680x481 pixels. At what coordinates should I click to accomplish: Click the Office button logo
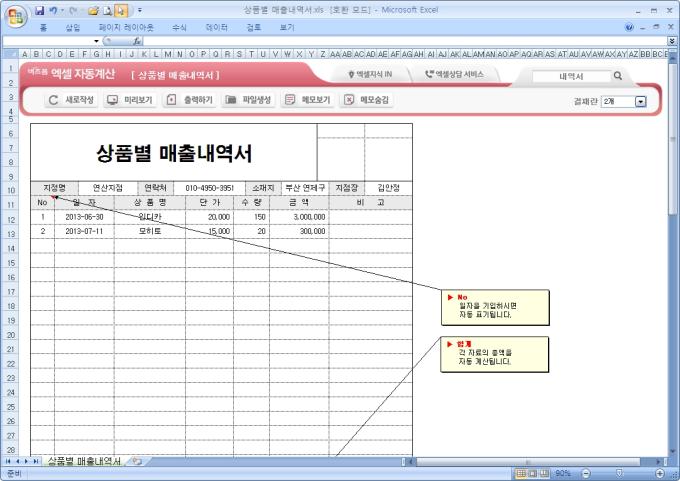click(16, 16)
